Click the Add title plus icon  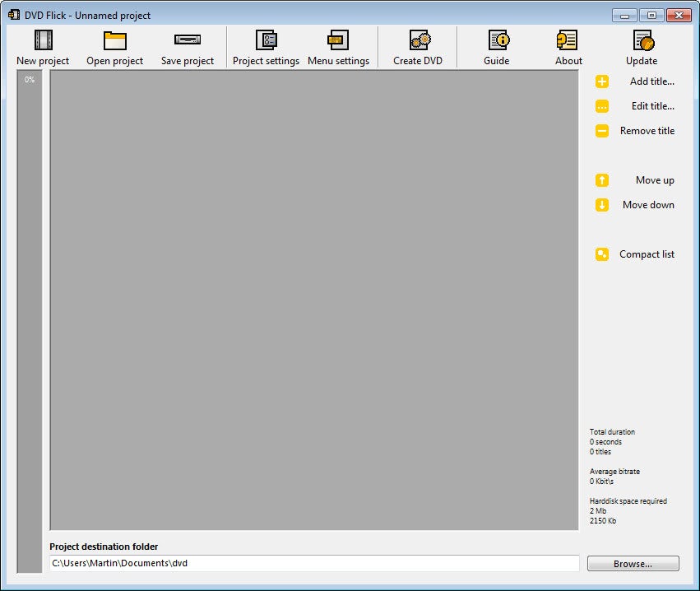pyautogui.click(x=602, y=81)
